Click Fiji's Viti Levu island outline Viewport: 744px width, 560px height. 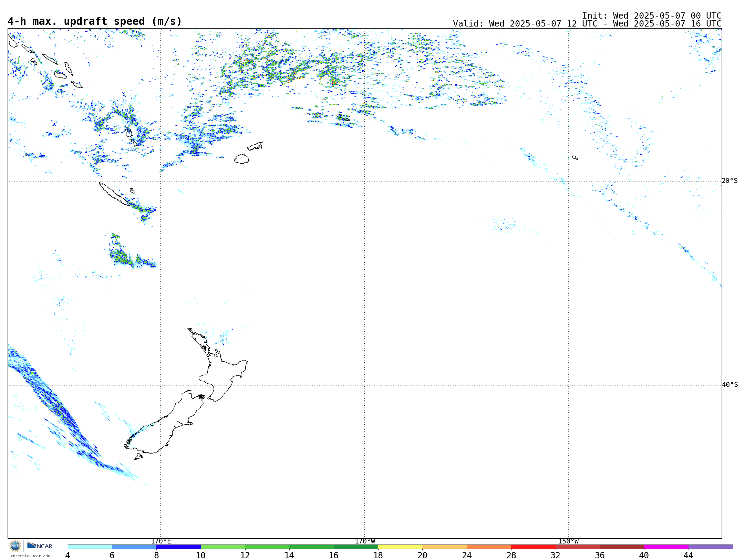(242, 159)
